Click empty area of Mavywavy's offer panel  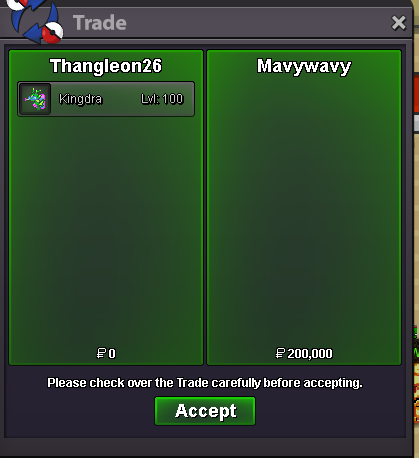coord(304,213)
